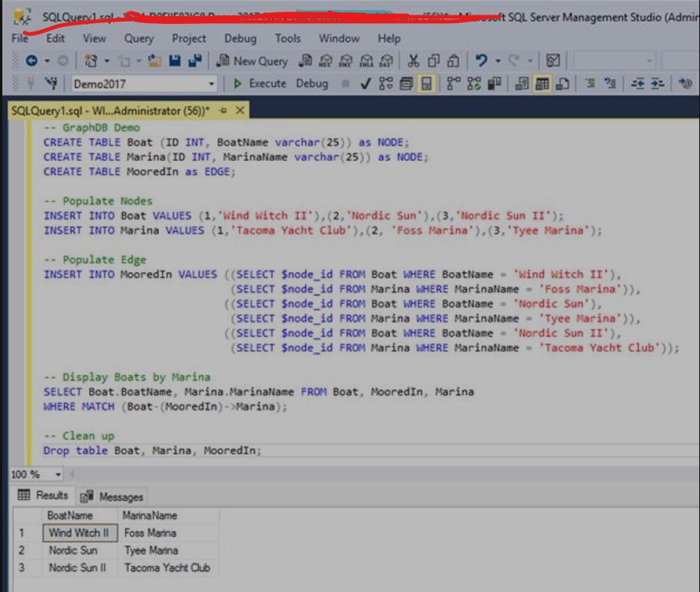Click the MDX query icon
The image size is (700, 592).
tap(326, 60)
